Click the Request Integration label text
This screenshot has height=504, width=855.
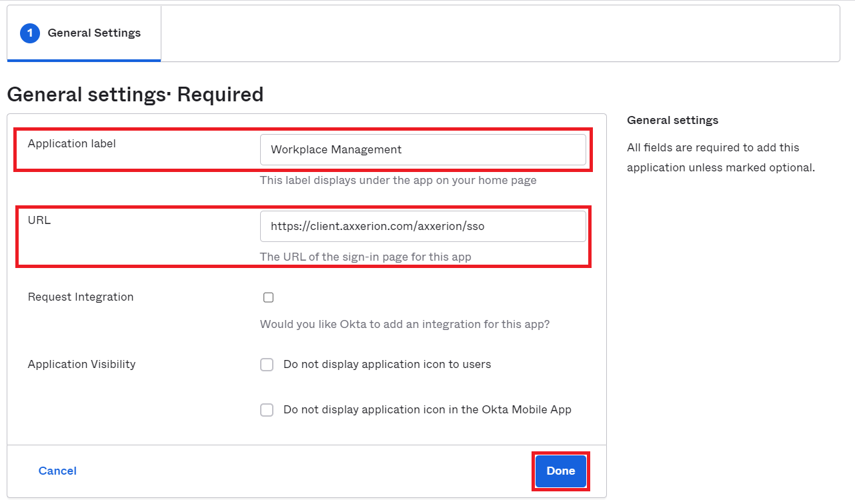click(x=81, y=297)
